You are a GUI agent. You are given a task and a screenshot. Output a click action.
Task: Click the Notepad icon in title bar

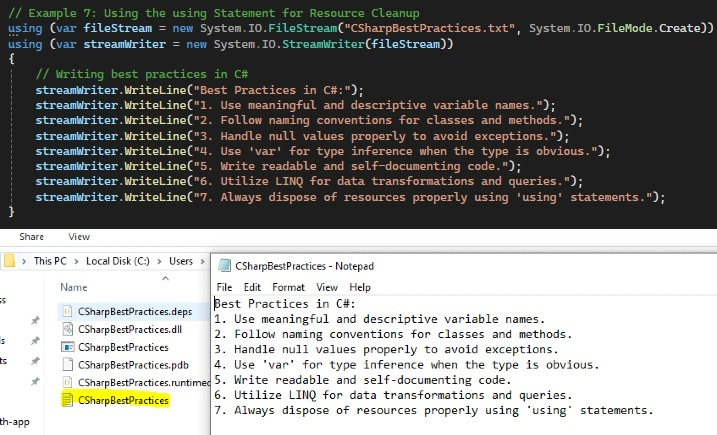[x=224, y=266]
